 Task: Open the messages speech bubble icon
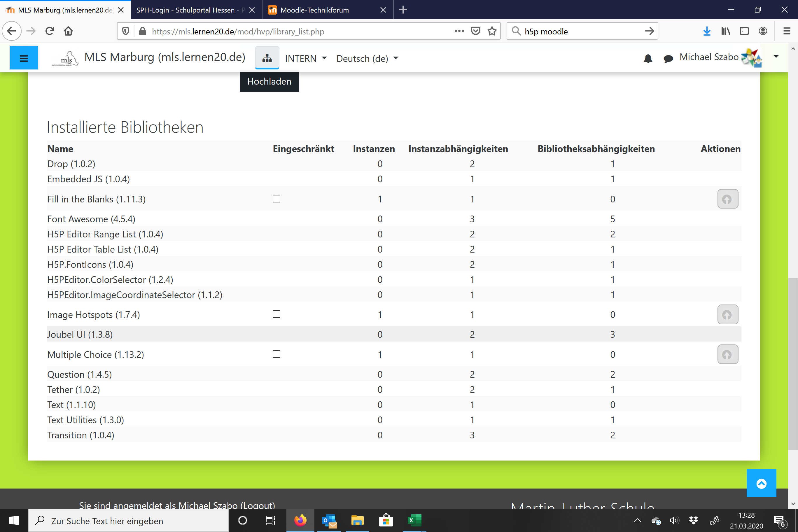click(668, 59)
